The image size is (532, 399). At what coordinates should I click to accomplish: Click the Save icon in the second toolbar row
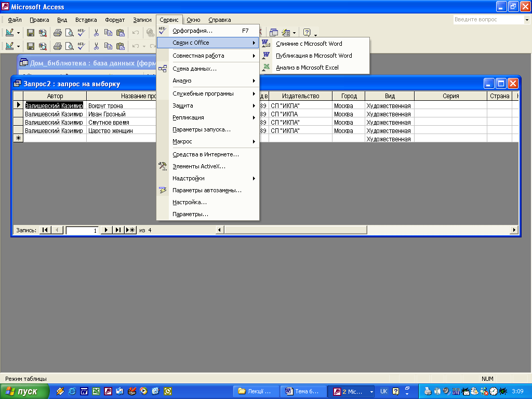tap(31, 46)
